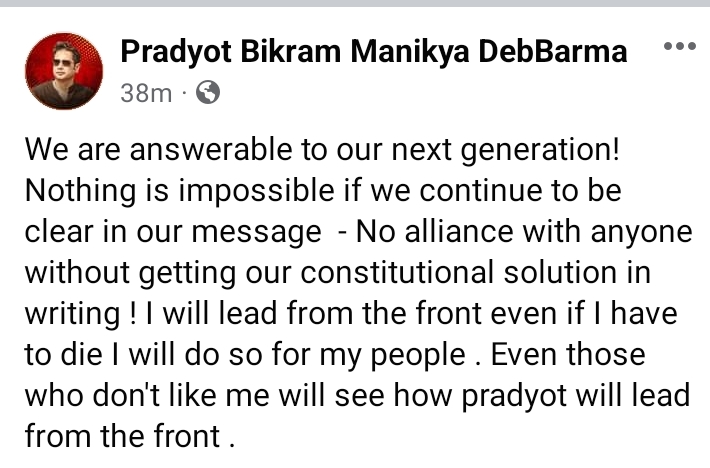
Task: Click the final line 'from the front .'
Action: pyautogui.click(x=130, y=436)
